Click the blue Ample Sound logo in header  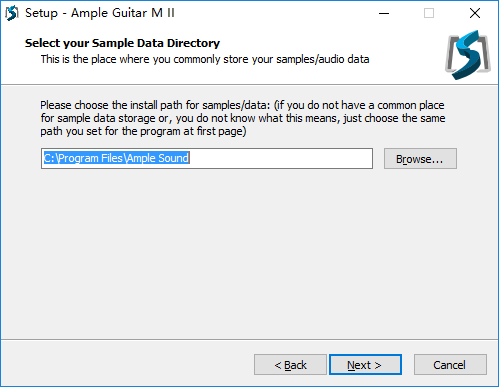468,55
